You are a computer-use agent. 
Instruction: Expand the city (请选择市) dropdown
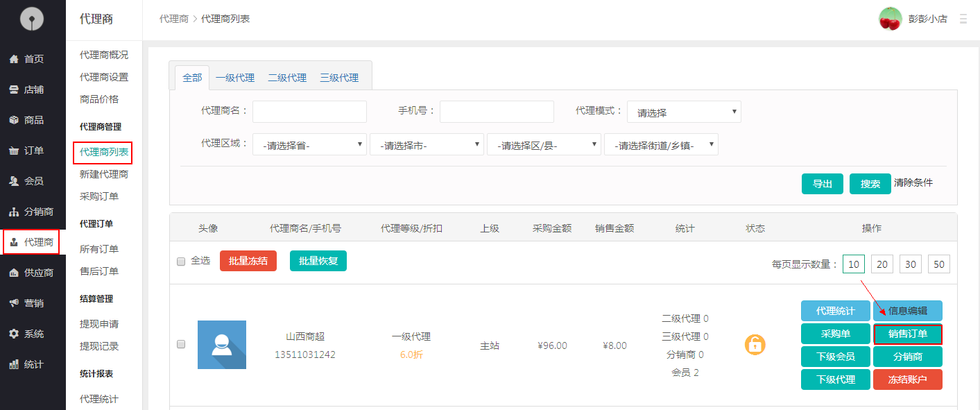click(427, 145)
